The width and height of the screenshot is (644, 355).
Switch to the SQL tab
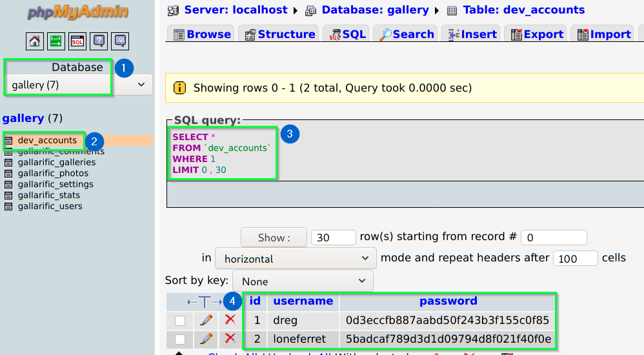pyautogui.click(x=347, y=34)
